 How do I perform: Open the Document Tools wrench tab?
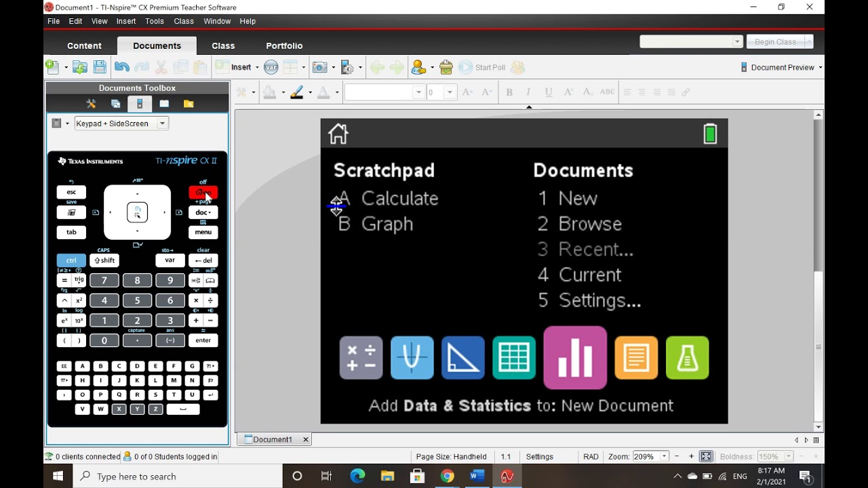pos(91,104)
